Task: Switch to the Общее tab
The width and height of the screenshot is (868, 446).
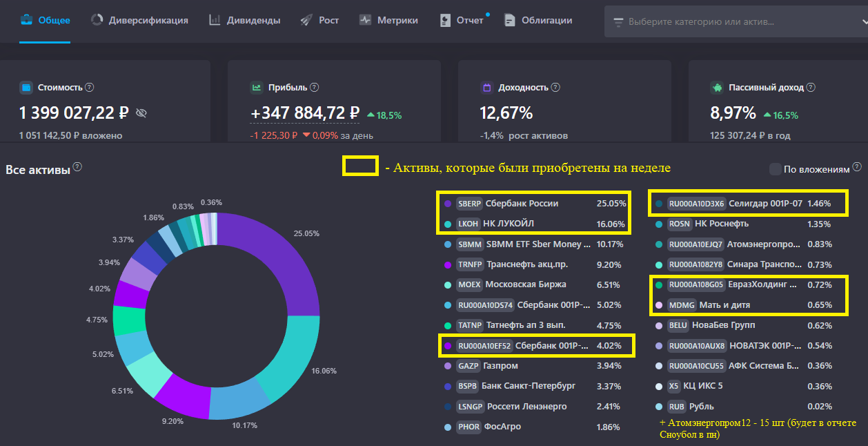Action: (45, 21)
